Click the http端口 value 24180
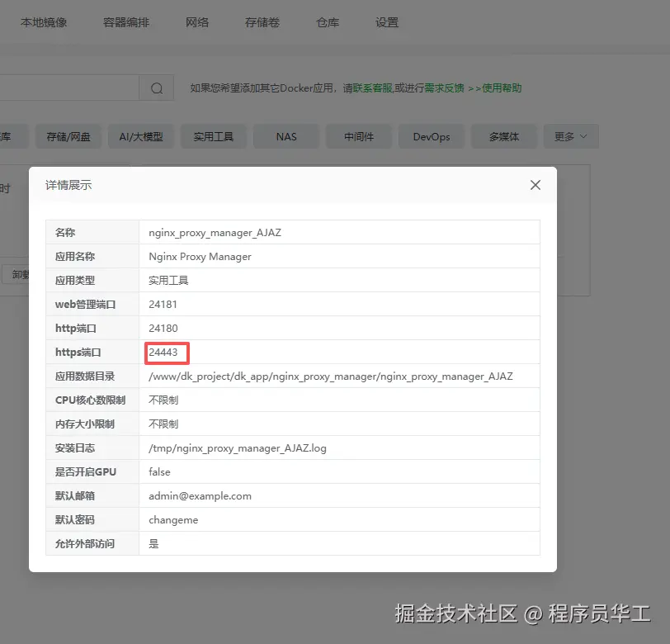 [x=163, y=329]
